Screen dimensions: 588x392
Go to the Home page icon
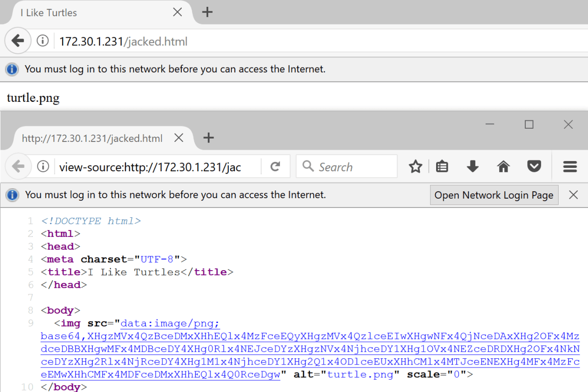(x=503, y=167)
